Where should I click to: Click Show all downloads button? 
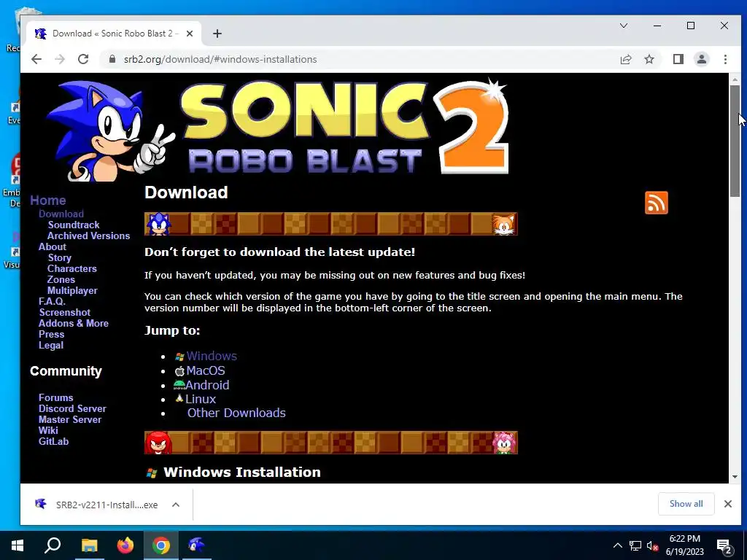[686, 504]
